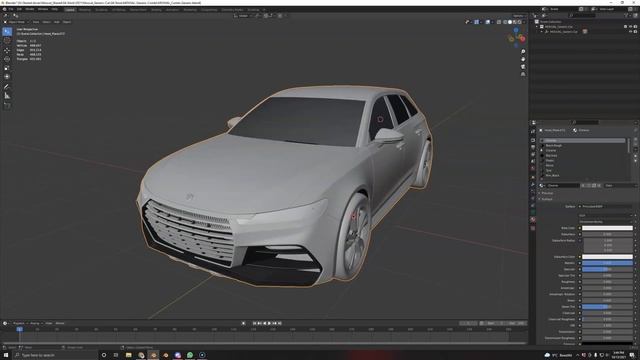Open the Render menu
This screenshot has height=360, width=640.
click(x=30, y=9)
